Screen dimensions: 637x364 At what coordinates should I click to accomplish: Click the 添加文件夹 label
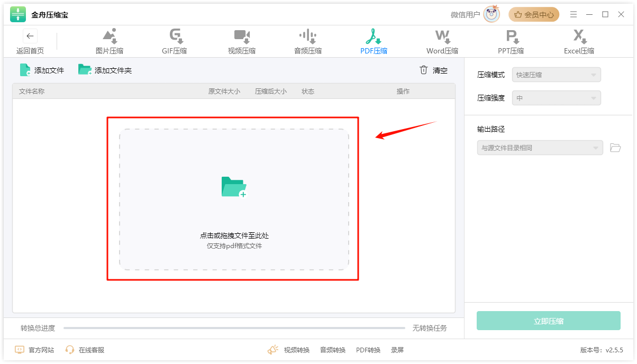[113, 70]
